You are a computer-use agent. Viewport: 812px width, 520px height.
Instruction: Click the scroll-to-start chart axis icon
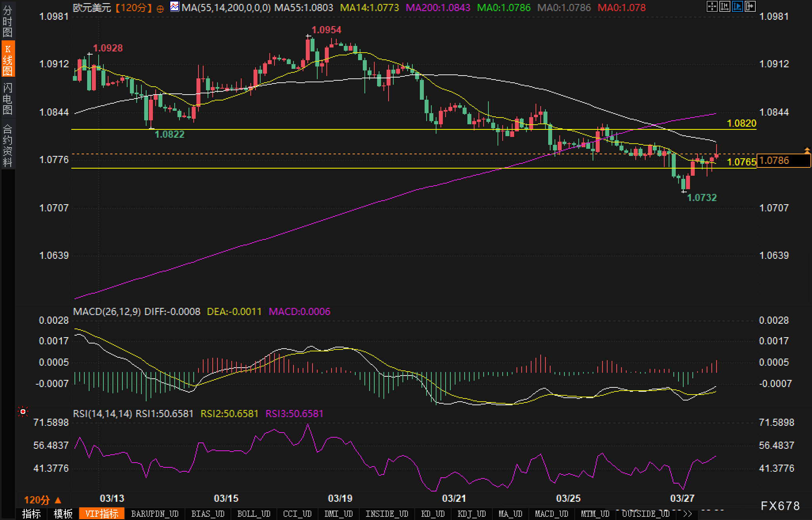pyautogui.click(x=724, y=6)
